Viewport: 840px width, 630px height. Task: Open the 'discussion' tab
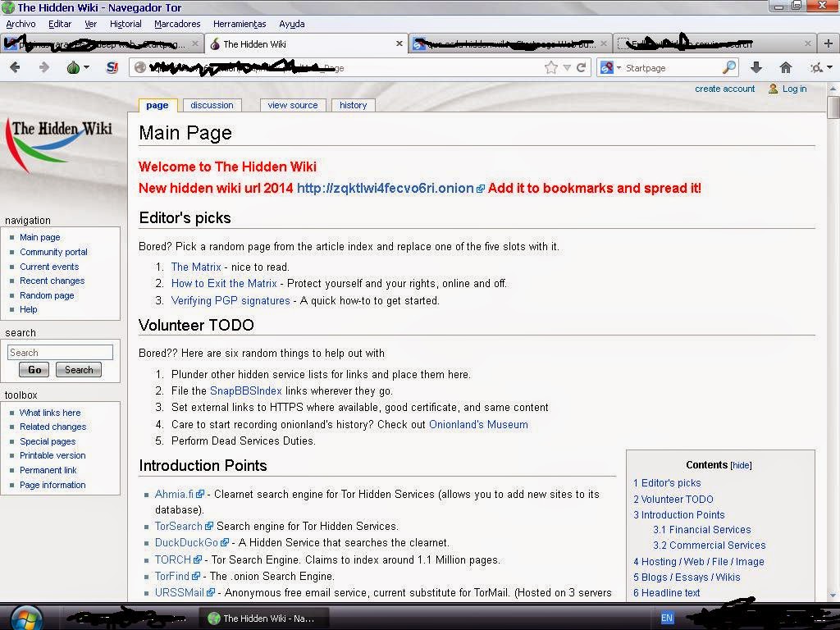[x=212, y=105]
